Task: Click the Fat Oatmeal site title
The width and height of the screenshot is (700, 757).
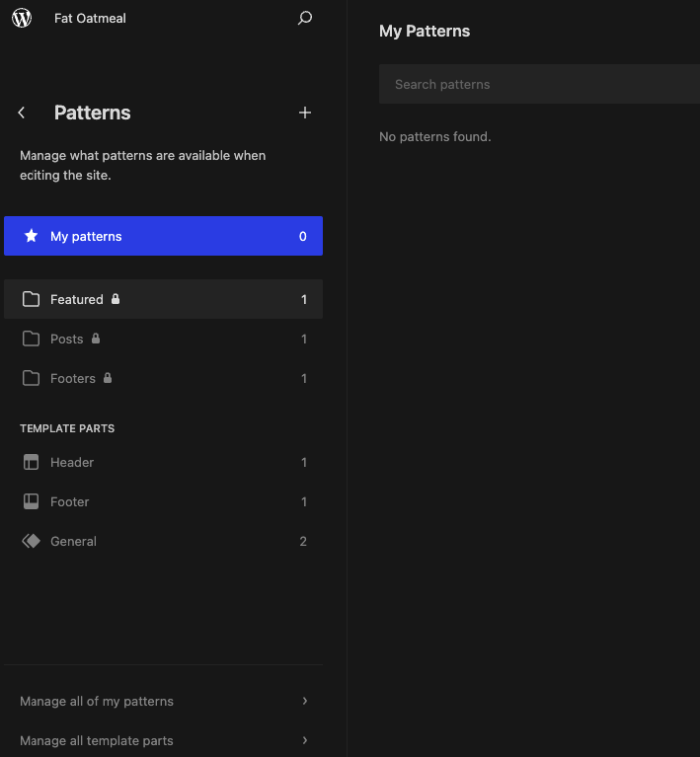Action: [90, 18]
